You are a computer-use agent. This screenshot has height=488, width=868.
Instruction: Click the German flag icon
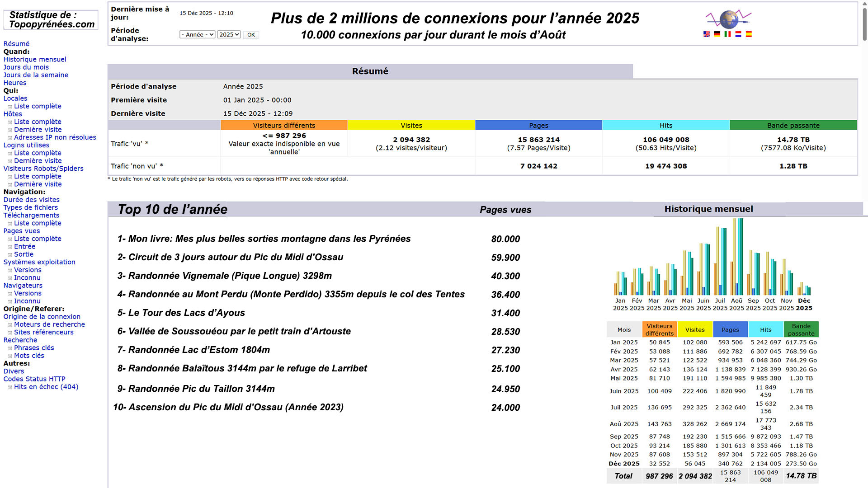tap(717, 34)
